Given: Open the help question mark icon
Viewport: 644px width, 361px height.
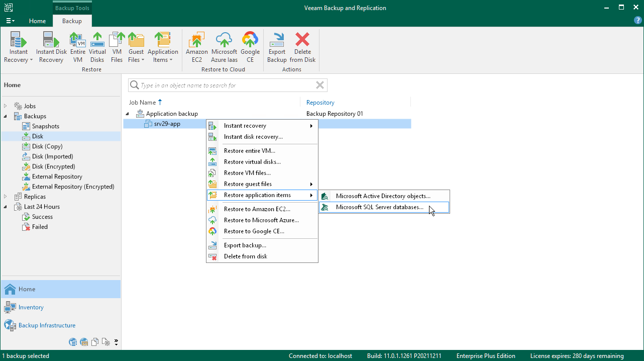Looking at the screenshot, I should pos(638,21).
